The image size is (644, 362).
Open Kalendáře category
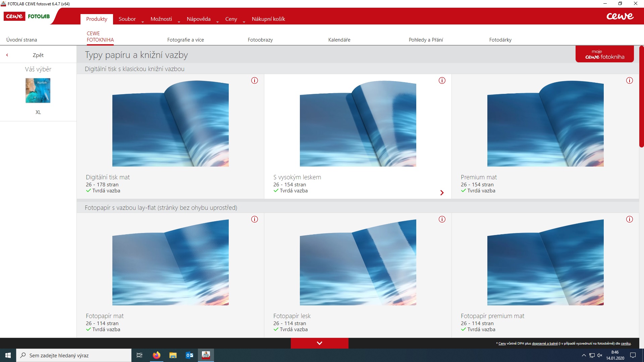(339, 40)
